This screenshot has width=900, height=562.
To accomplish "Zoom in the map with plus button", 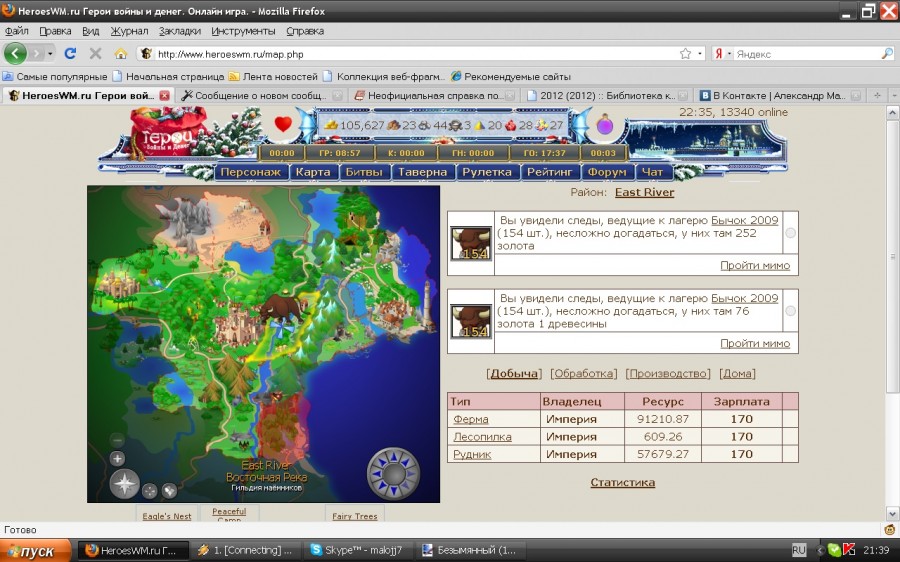I will coord(117,459).
